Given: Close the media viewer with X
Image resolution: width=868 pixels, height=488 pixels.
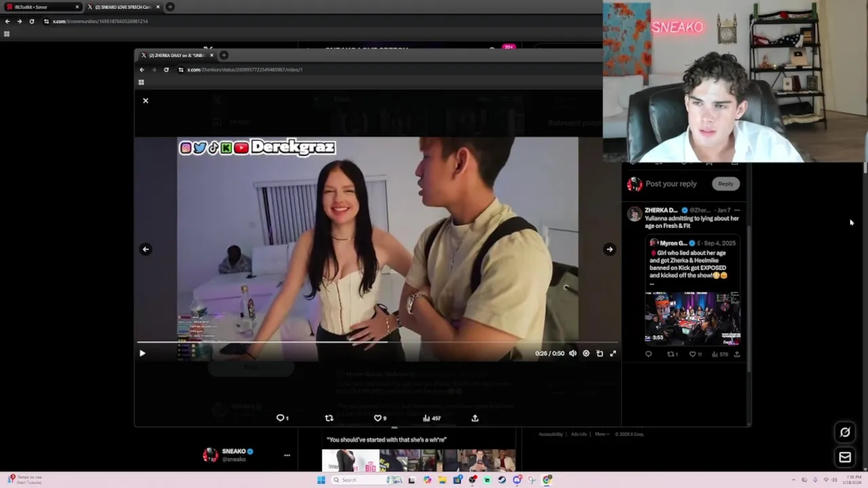Looking at the screenshot, I should tap(145, 100).
